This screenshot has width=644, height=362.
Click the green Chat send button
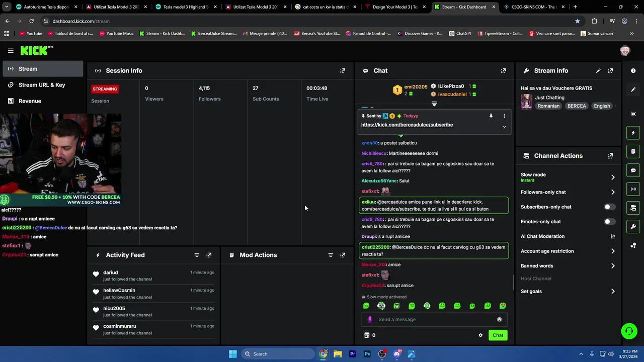click(498, 335)
